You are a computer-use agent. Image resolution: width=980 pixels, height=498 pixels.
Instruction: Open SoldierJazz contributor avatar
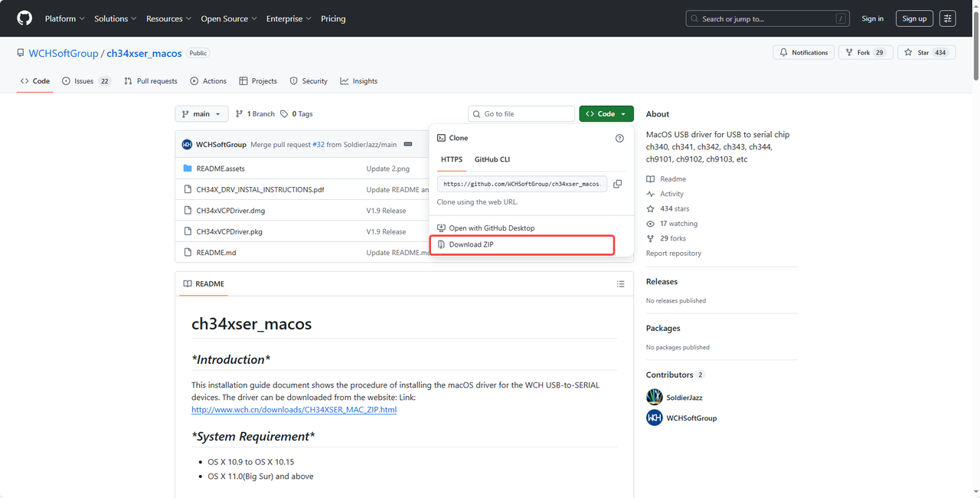(655, 397)
